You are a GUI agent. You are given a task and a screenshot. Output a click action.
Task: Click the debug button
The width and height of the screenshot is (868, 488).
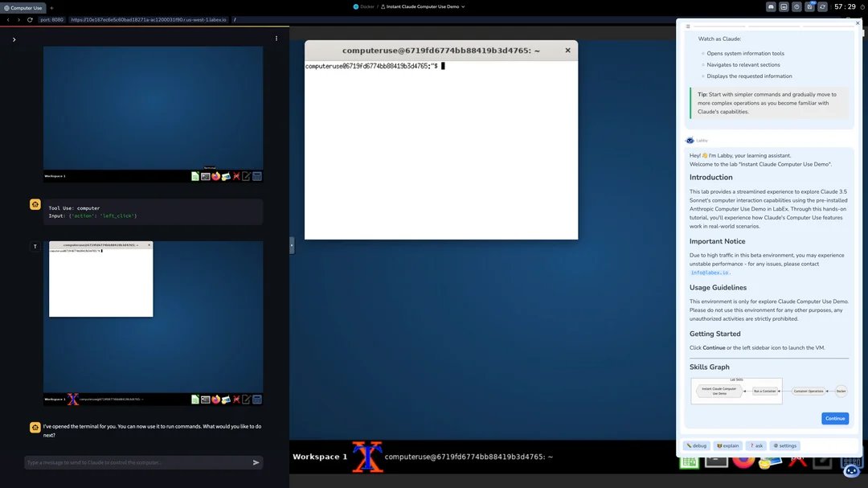pos(696,445)
